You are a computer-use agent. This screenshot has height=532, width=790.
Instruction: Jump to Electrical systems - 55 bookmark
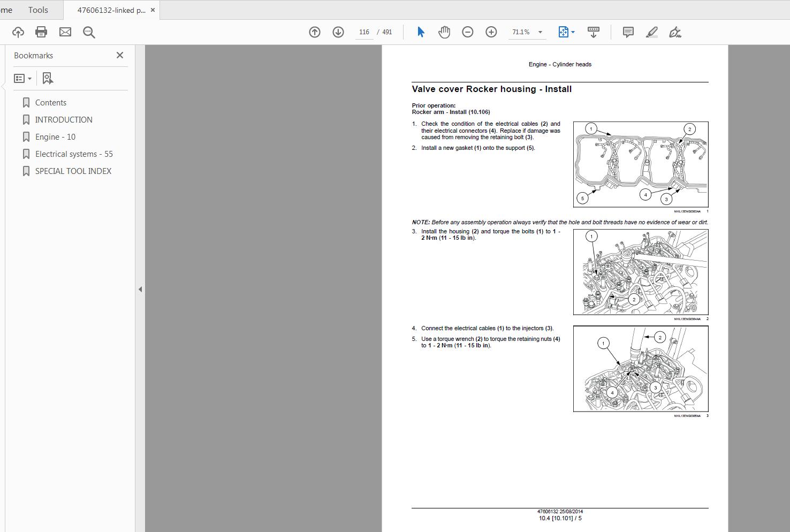[x=74, y=154]
